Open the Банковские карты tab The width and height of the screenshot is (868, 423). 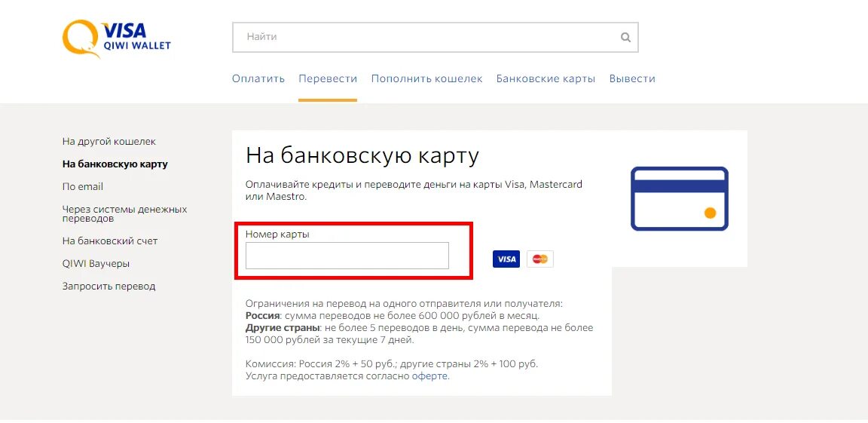click(546, 78)
